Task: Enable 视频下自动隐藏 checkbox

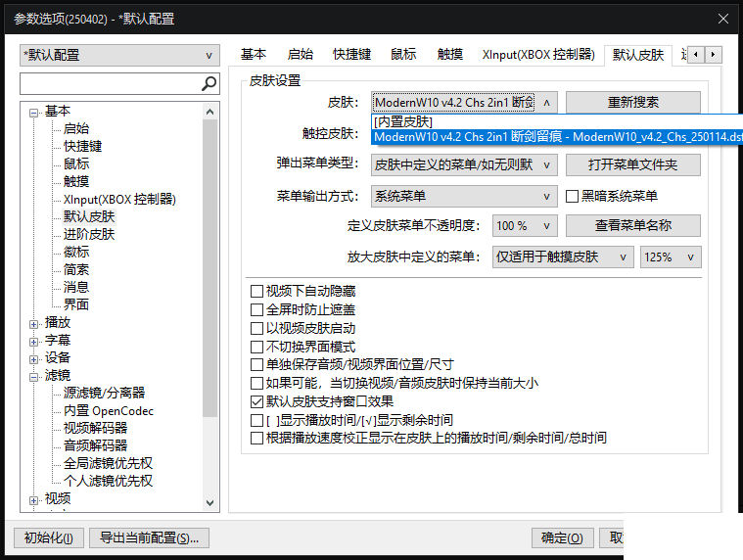Action: coord(257,292)
